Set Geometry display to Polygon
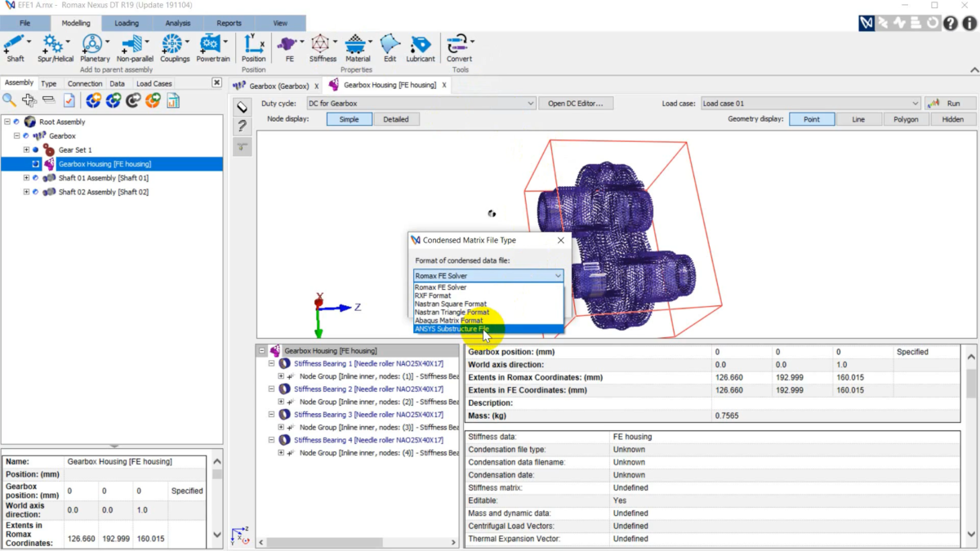980x551 pixels. [x=906, y=119]
